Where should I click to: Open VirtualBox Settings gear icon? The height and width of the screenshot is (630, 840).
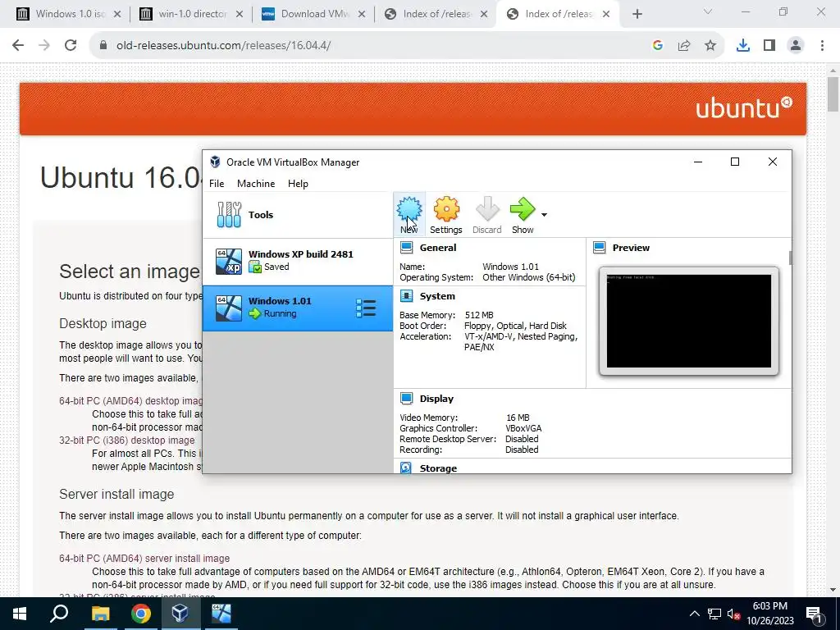click(x=446, y=209)
